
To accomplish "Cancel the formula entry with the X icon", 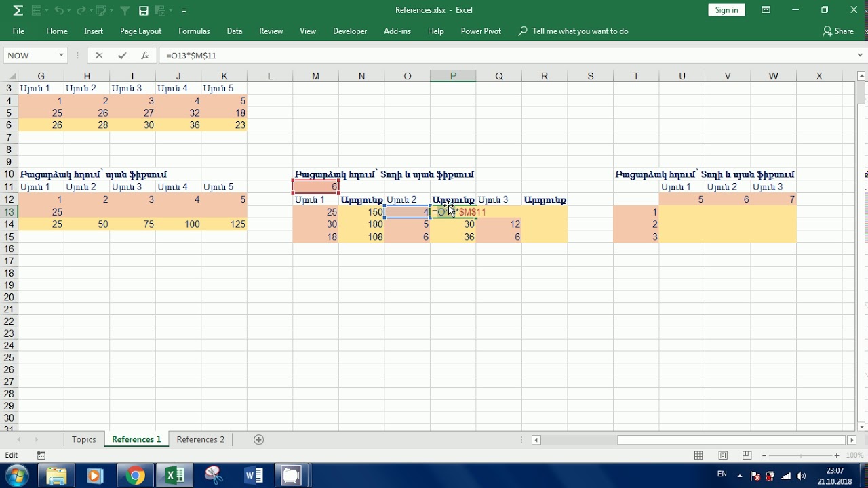I will (x=99, y=56).
